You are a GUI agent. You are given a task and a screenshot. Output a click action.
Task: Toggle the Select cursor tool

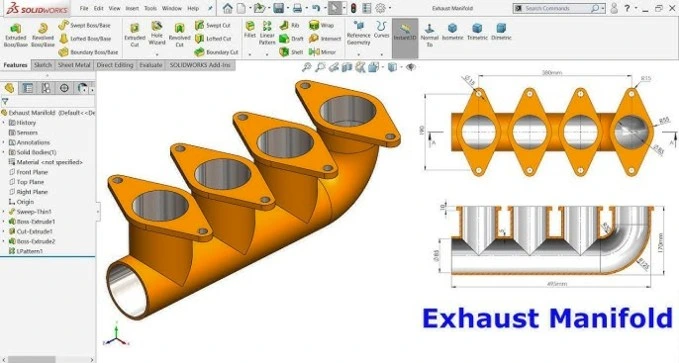click(335, 8)
